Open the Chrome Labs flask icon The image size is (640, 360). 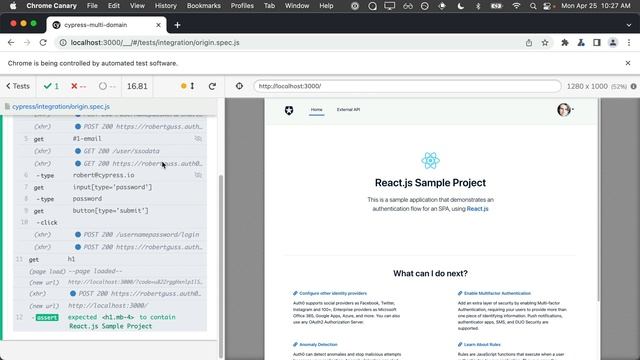(x=581, y=42)
